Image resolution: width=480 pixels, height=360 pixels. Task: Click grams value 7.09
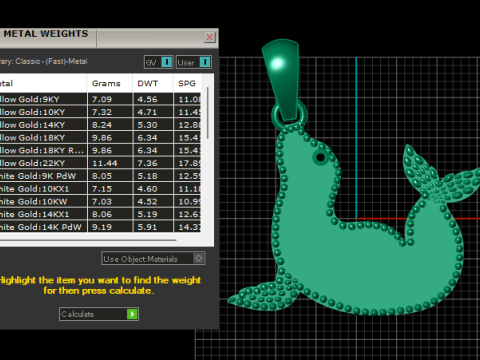pyautogui.click(x=102, y=99)
